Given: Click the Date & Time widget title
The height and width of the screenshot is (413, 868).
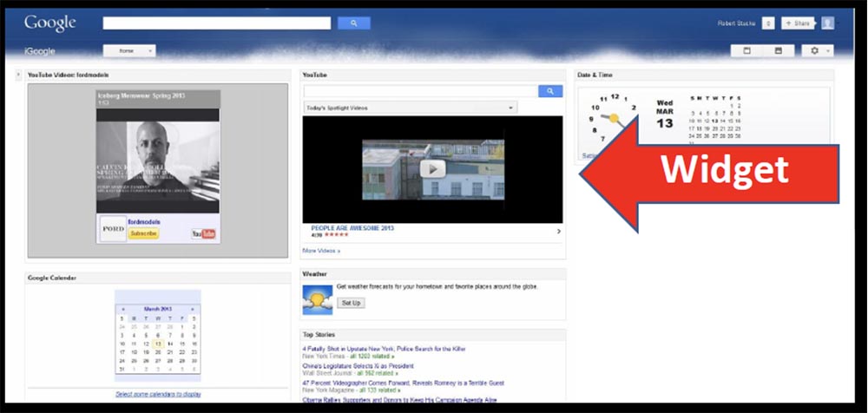Looking at the screenshot, I should tap(595, 75).
